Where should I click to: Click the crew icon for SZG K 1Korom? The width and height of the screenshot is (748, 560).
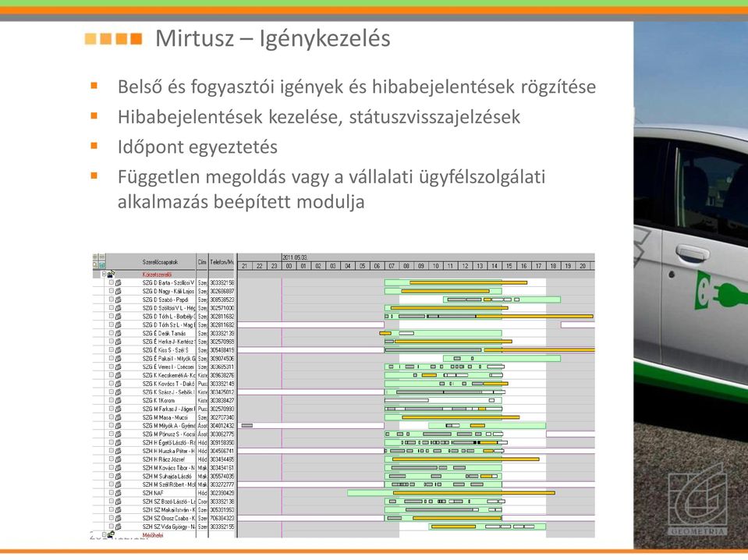click(118, 400)
